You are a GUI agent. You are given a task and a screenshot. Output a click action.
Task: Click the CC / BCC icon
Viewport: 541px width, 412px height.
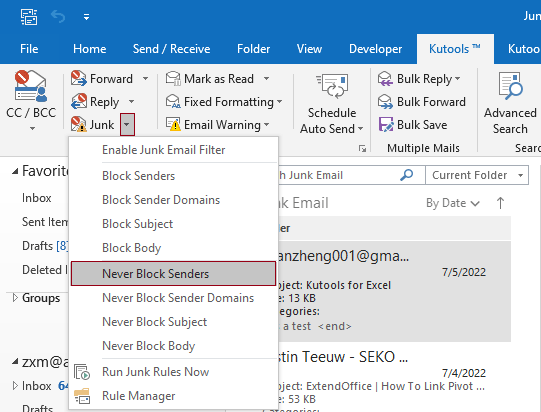point(31,86)
